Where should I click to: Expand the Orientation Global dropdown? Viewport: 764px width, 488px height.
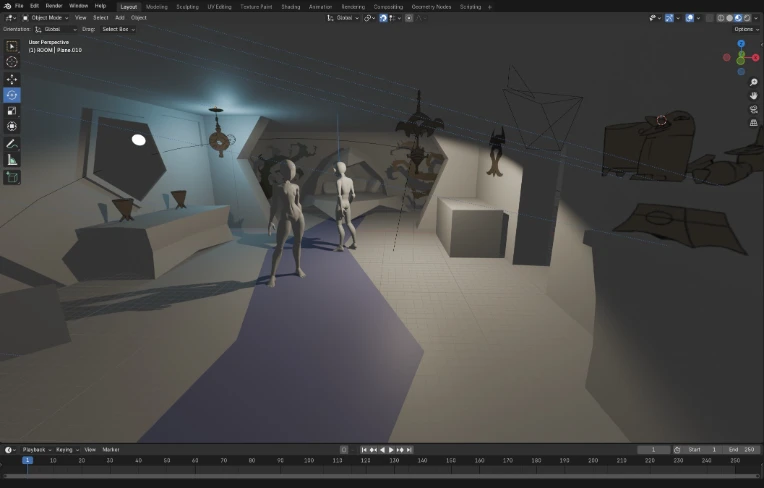point(56,29)
